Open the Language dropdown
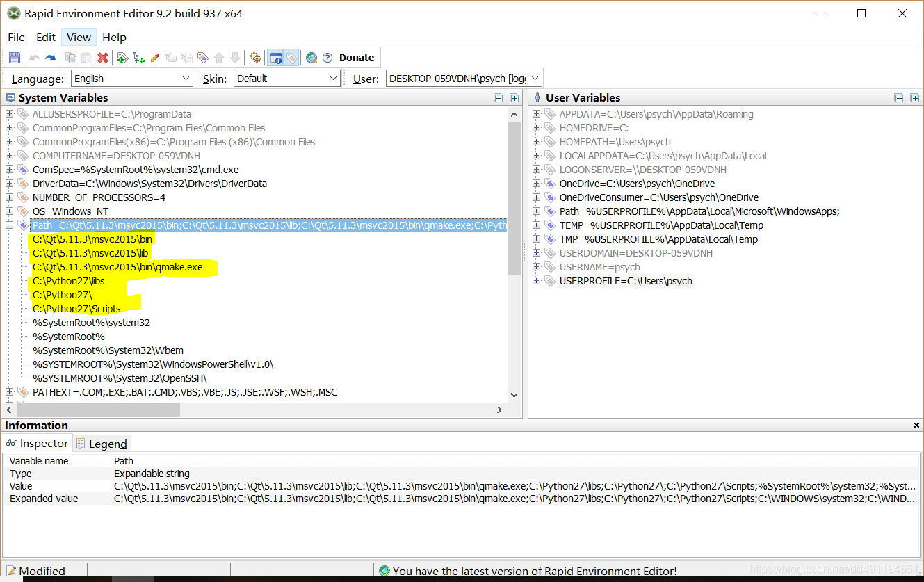 pyautogui.click(x=132, y=79)
